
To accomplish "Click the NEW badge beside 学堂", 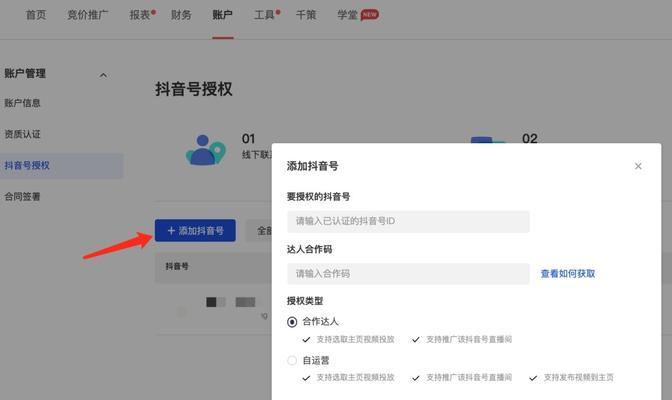I will pyautogui.click(x=369, y=15).
